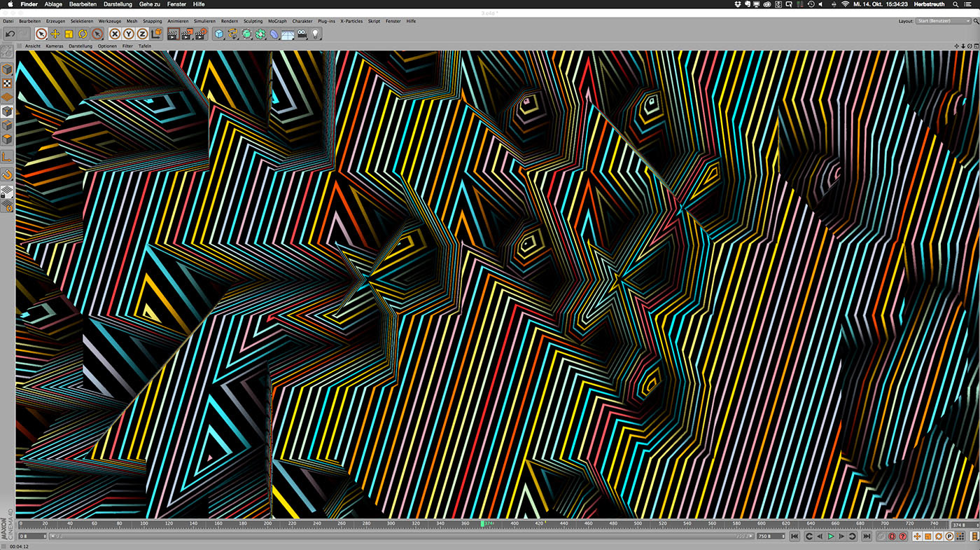Toggle X axis lock
This screenshot has width=980, height=550.
click(x=115, y=34)
